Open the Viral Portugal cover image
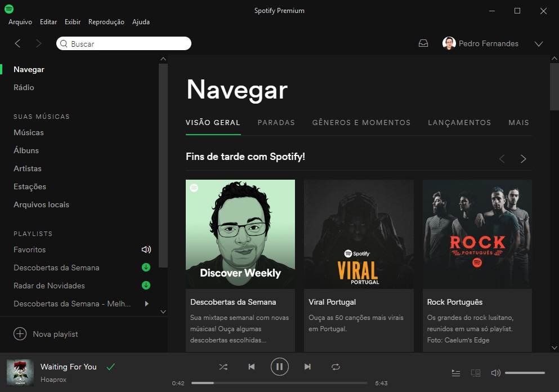 pos(359,234)
